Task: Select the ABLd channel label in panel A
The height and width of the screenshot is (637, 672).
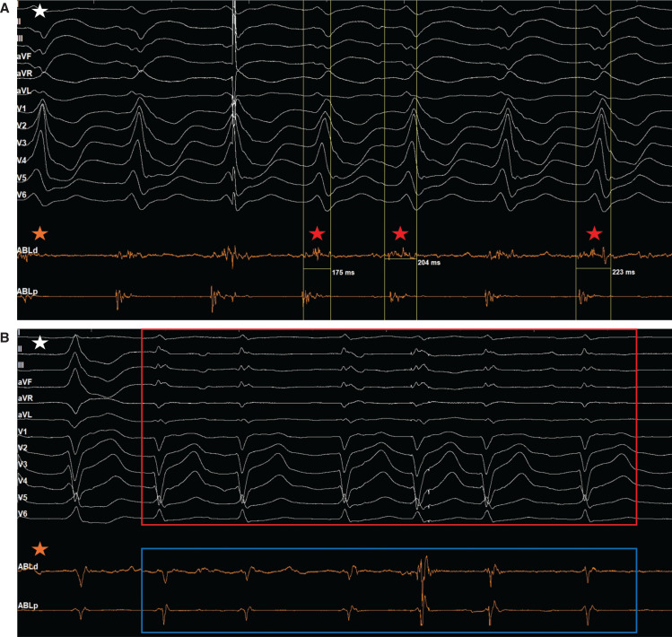Action: [28, 250]
